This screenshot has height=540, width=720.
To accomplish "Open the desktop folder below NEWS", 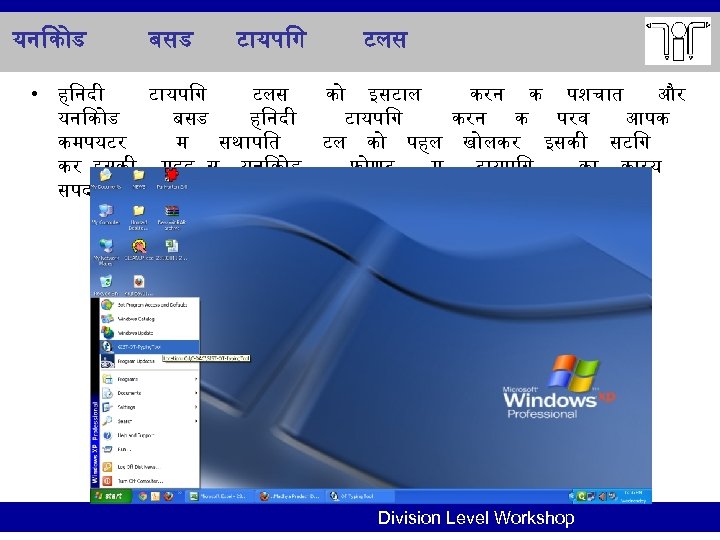I will click(x=138, y=217).
